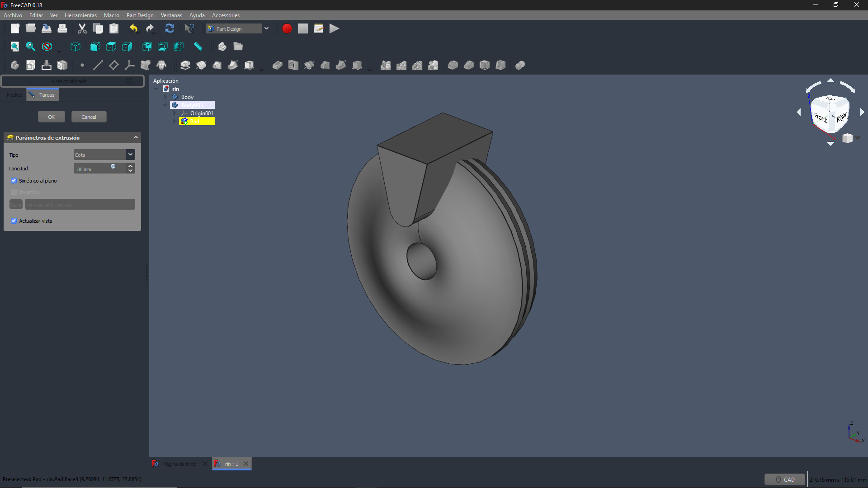Click the Pad extrude tool icon

185,65
